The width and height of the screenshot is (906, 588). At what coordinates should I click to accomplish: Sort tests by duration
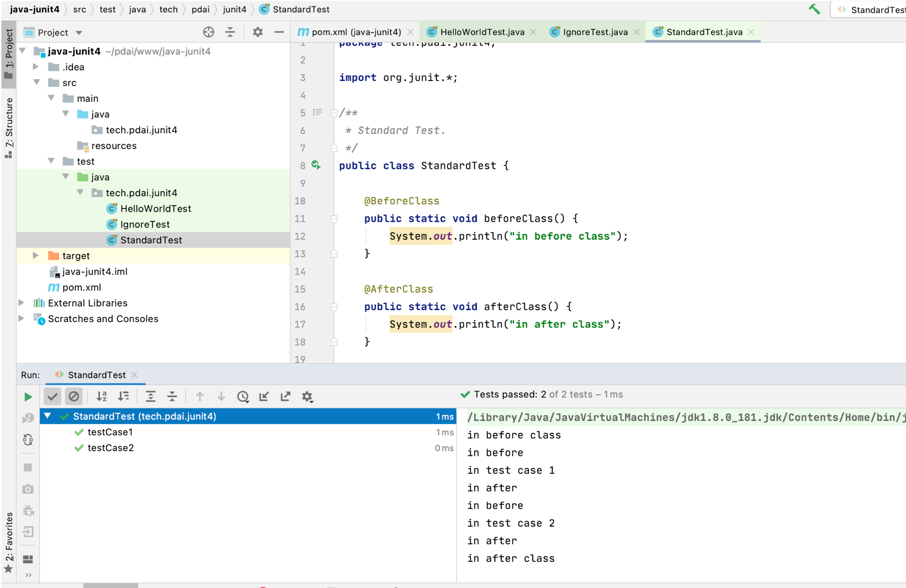123,396
